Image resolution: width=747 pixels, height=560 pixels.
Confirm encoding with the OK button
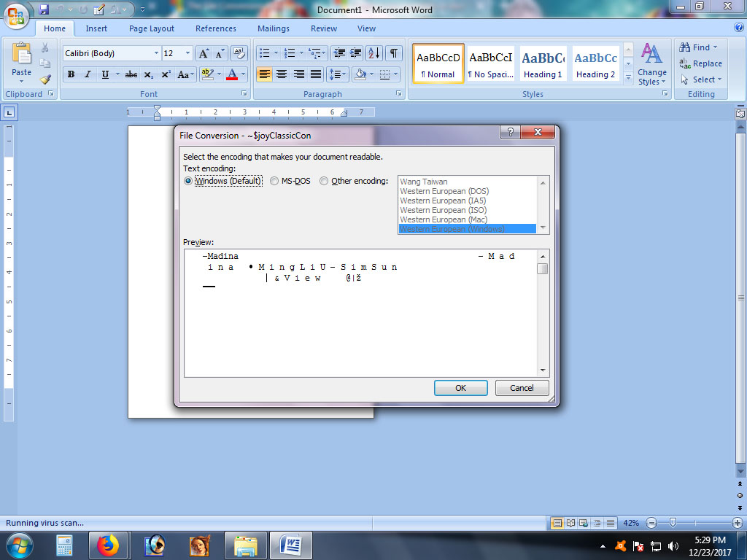click(460, 387)
